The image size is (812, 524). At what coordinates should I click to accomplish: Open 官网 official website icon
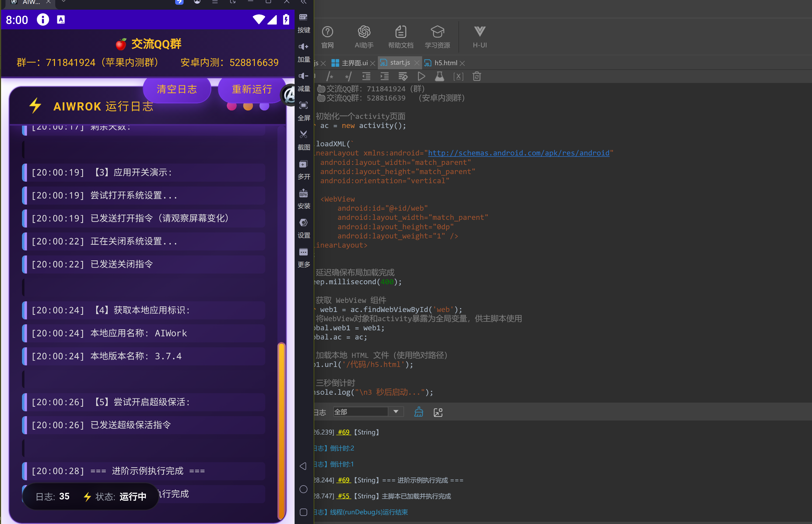coord(327,37)
